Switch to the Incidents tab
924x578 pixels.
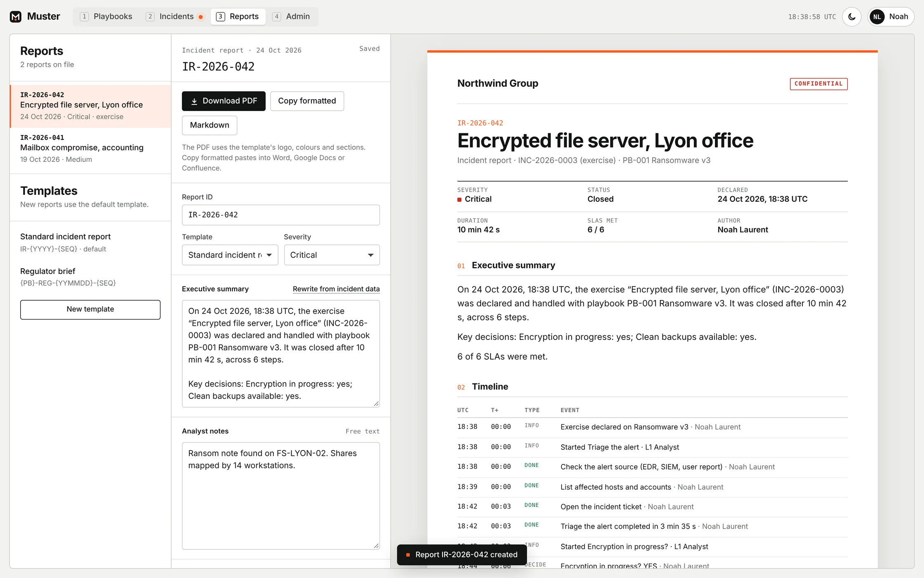pyautogui.click(x=174, y=17)
